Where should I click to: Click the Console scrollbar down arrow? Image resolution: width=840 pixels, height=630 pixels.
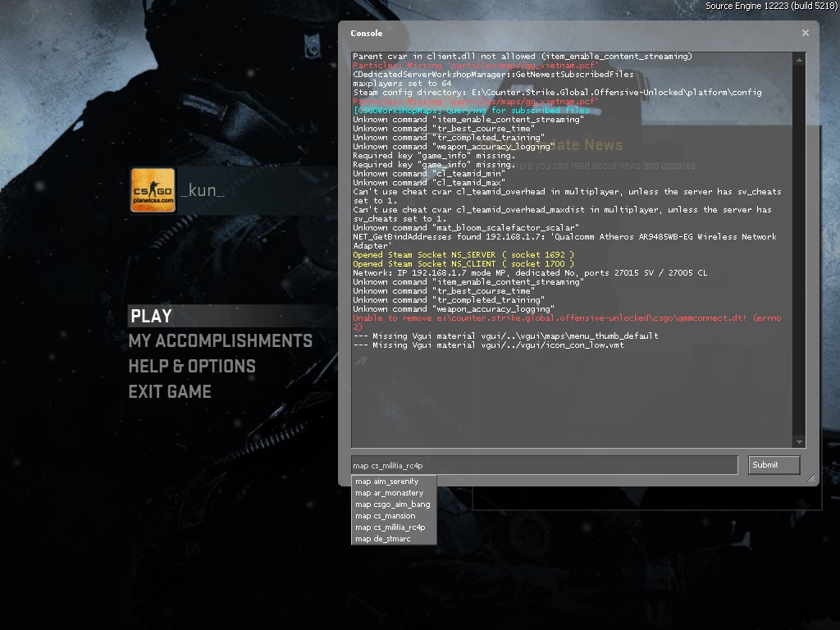[799, 442]
